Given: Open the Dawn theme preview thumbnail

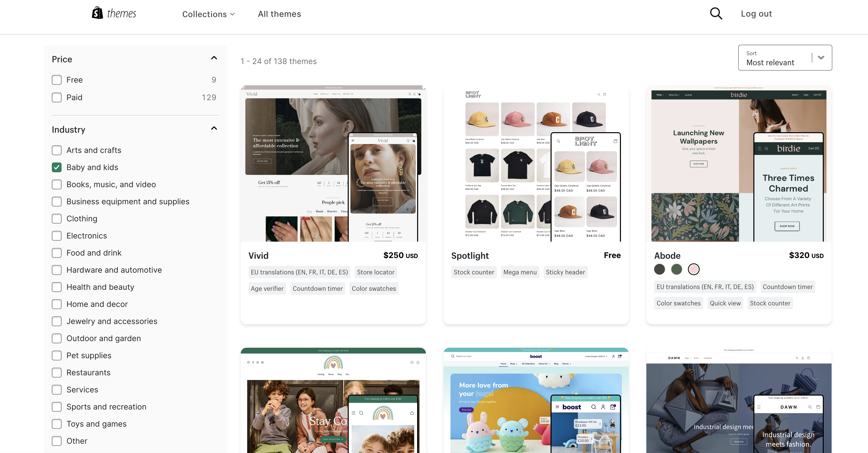Looking at the screenshot, I should (739, 401).
